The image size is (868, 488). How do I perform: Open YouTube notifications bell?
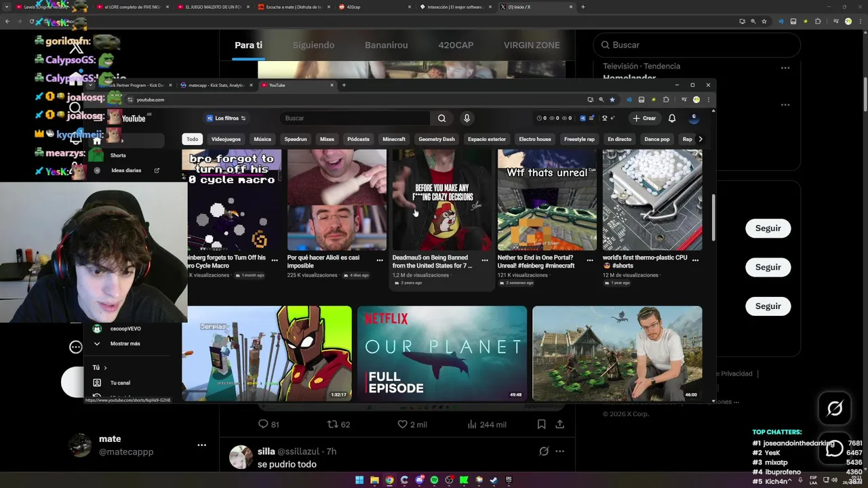click(x=672, y=118)
